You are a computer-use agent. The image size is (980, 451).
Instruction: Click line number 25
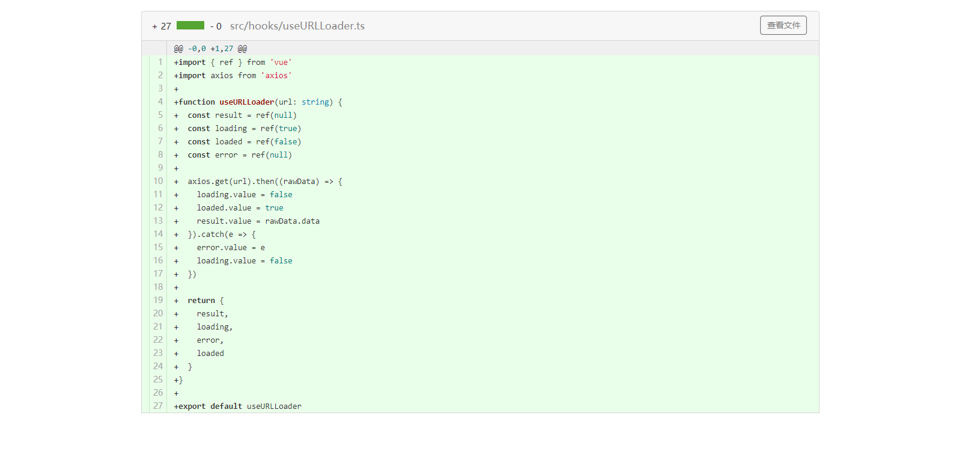coord(158,379)
